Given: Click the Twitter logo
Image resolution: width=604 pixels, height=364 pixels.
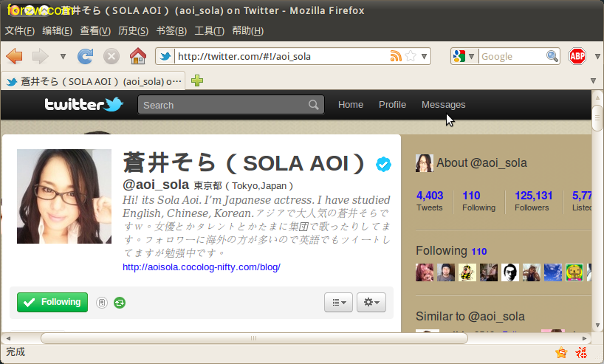Looking at the screenshot, I should click(x=83, y=104).
